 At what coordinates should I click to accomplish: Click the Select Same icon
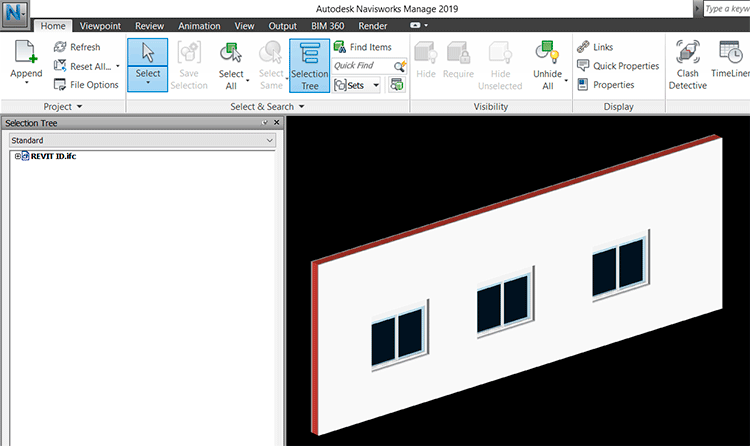(x=271, y=52)
